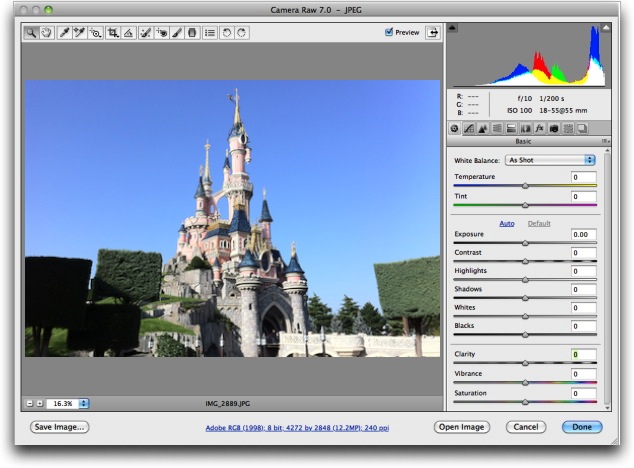Click the Cancel button
This screenshot has width=634, height=468.
coord(526,427)
